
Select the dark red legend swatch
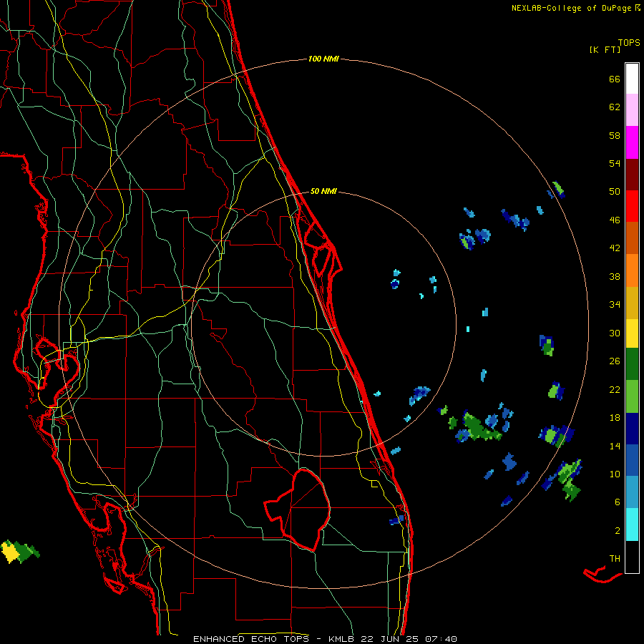pyautogui.click(x=632, y=175)
